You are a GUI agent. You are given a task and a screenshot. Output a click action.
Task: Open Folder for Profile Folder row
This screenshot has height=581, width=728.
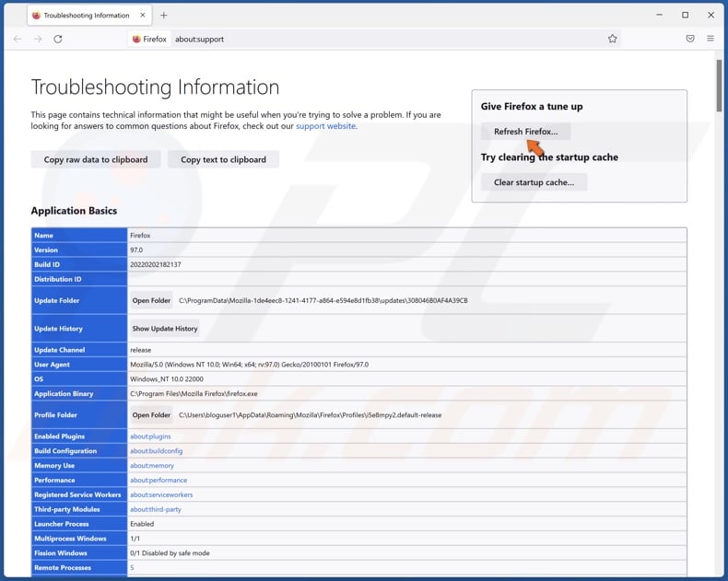point(151,415)
